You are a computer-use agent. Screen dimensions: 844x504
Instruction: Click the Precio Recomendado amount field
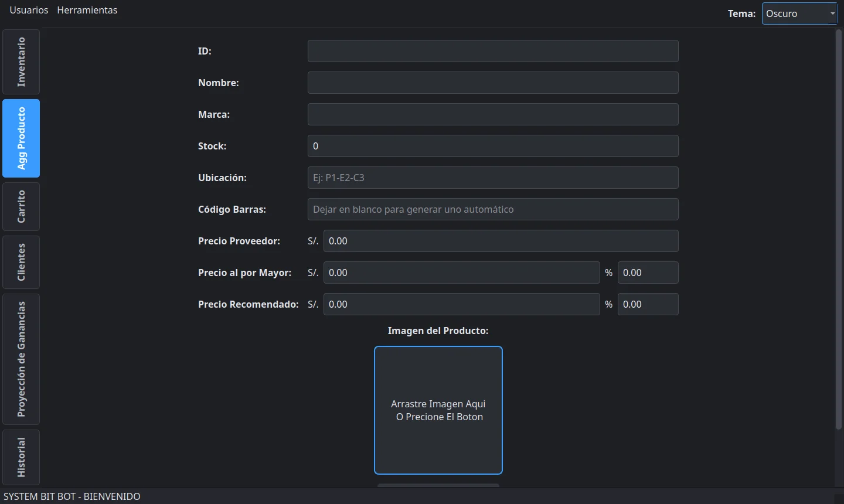click(462, 304)
